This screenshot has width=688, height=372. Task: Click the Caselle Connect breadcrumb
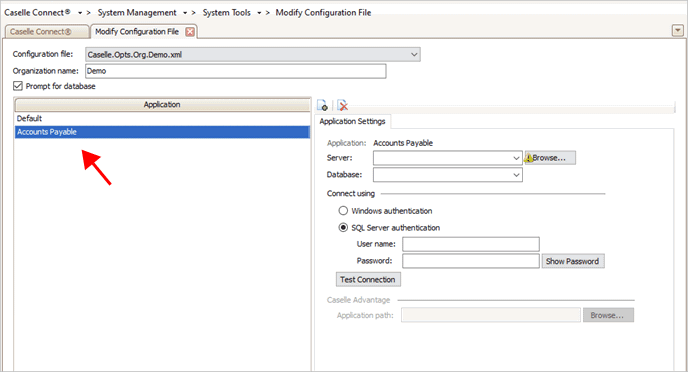37,13
